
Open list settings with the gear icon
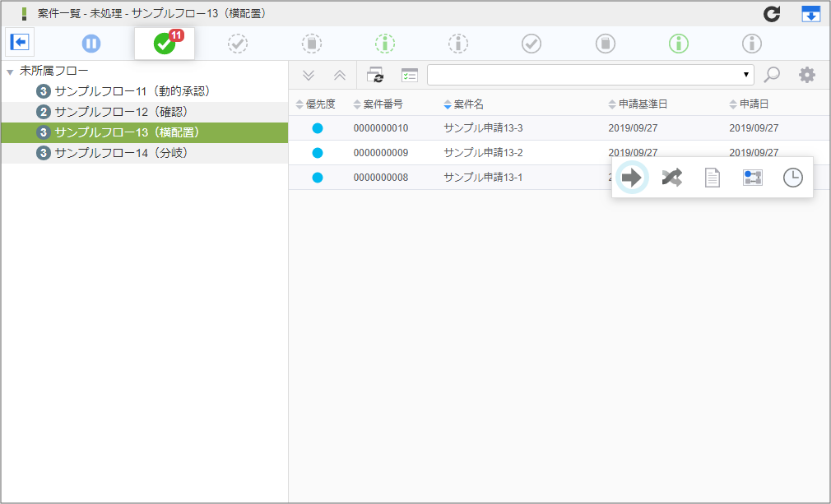807,75
